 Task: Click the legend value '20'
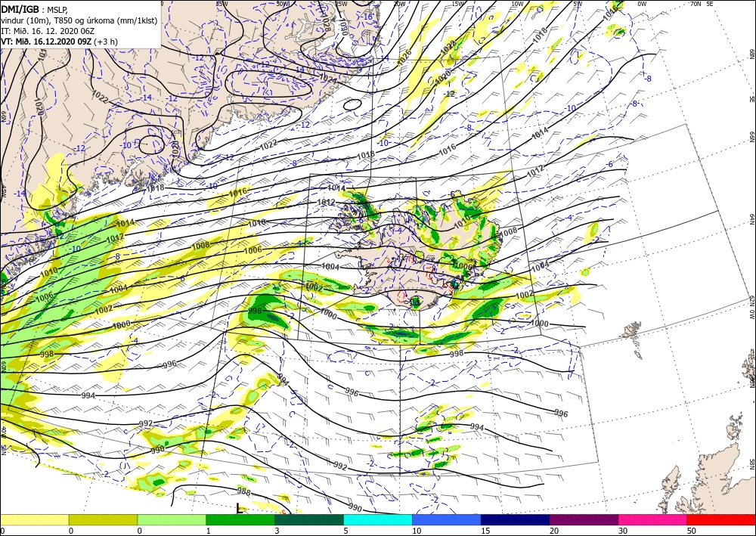click(554, 531)
